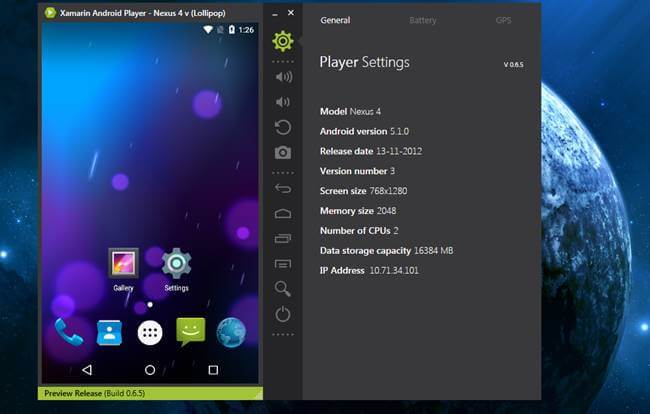Click the Data storage capacity 16384 MB entry
650x414 pixels.
tap(387, 251)
